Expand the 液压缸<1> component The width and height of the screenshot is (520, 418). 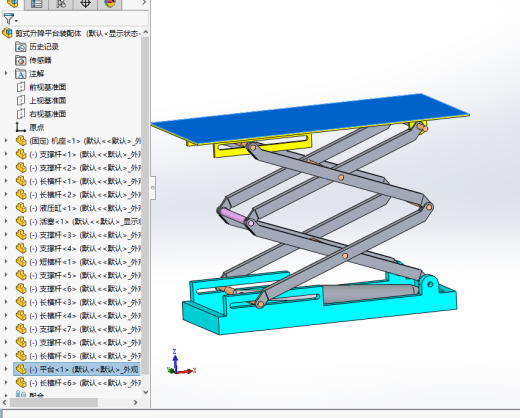pyautogui.click(x=6, y=208)
